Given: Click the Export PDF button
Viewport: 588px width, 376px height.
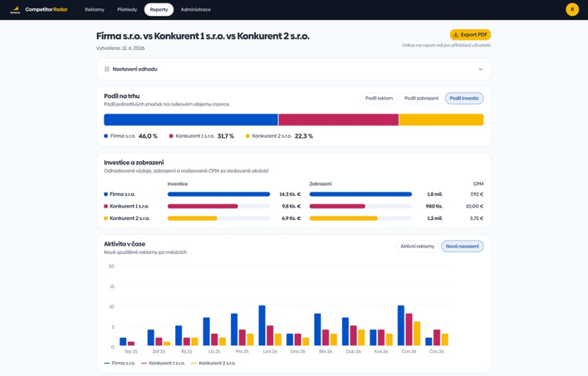Looking at the screenshot, I should click(470, 35).
